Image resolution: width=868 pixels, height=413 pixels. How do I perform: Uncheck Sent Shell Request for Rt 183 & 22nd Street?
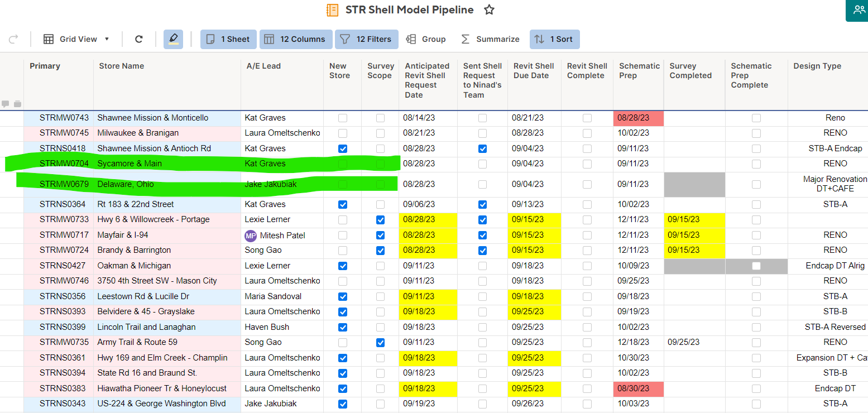coord(482,204)
